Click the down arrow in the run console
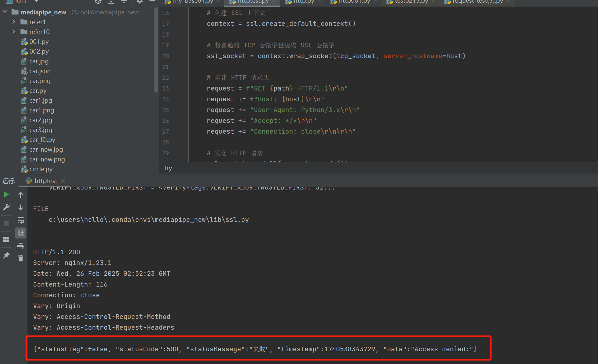Viewport: 598px width, 364px height. point(21,207)
